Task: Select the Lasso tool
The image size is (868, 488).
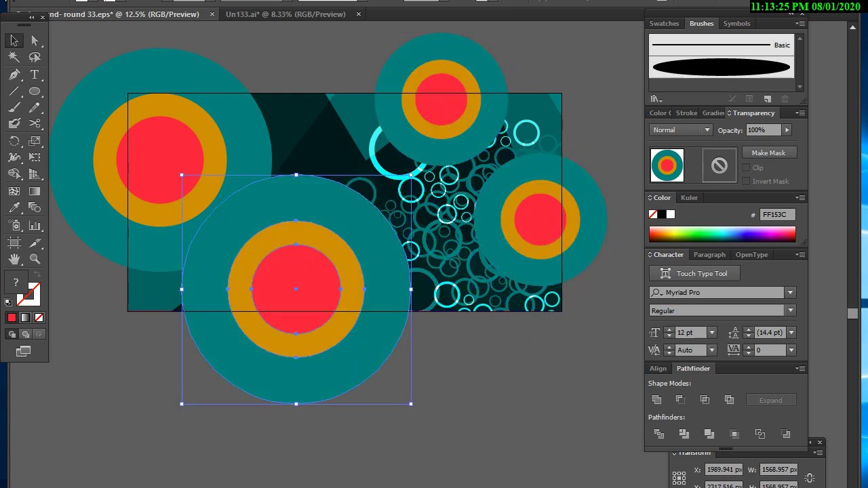Action: click(x=35, y=58)
